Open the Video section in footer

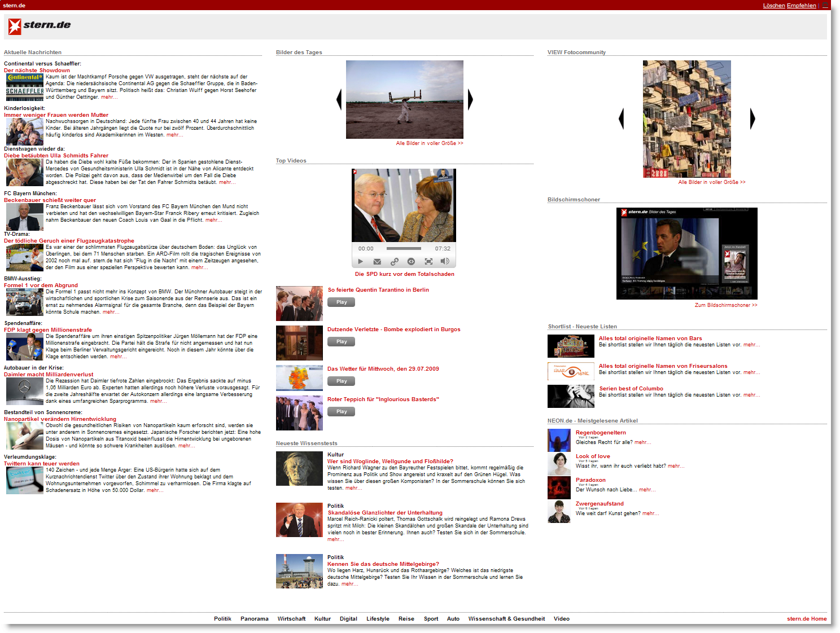pyautogui.click(x=562, y=619)
